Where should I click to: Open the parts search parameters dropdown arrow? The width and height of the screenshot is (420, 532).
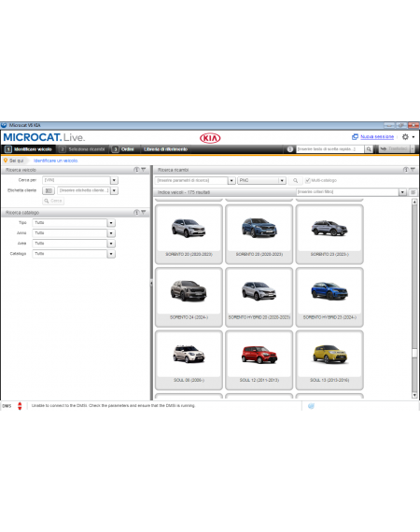click(231, 180)
